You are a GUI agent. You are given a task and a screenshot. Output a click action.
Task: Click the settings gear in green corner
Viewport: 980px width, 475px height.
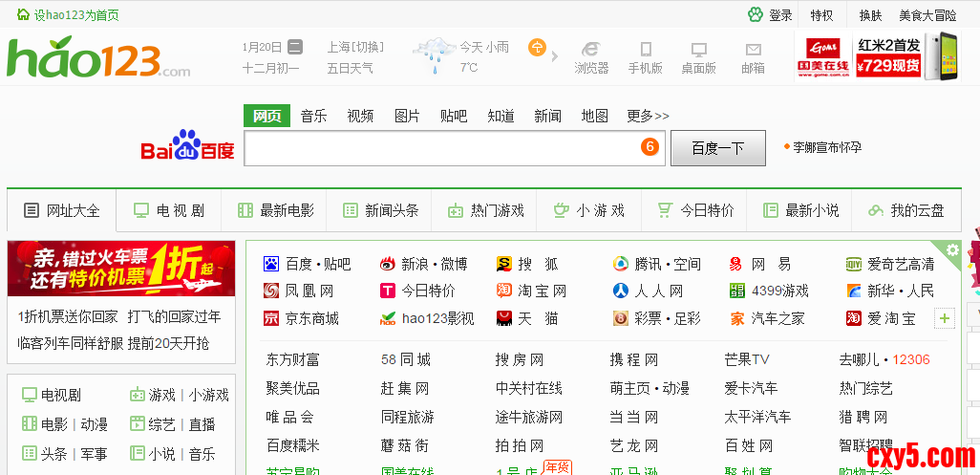pyautogui.click(x=952, y=250)
